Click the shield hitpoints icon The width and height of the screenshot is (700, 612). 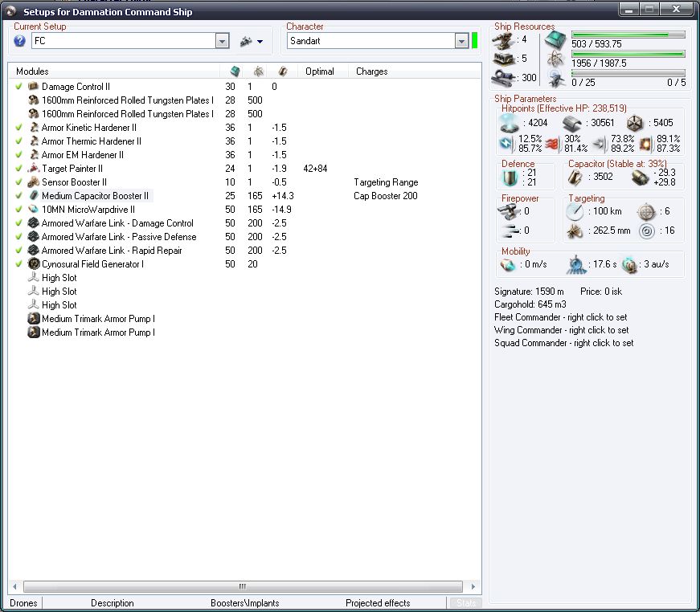point(509,123)
